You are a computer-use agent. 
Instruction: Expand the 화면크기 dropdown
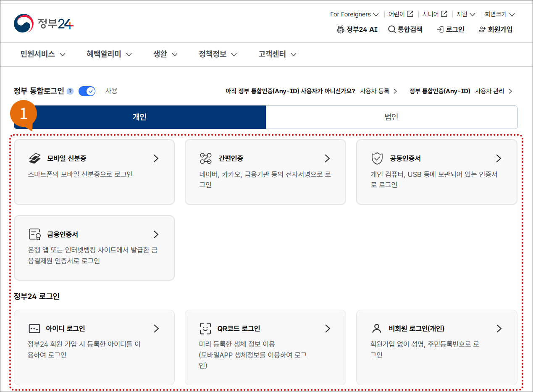point(500,14)
